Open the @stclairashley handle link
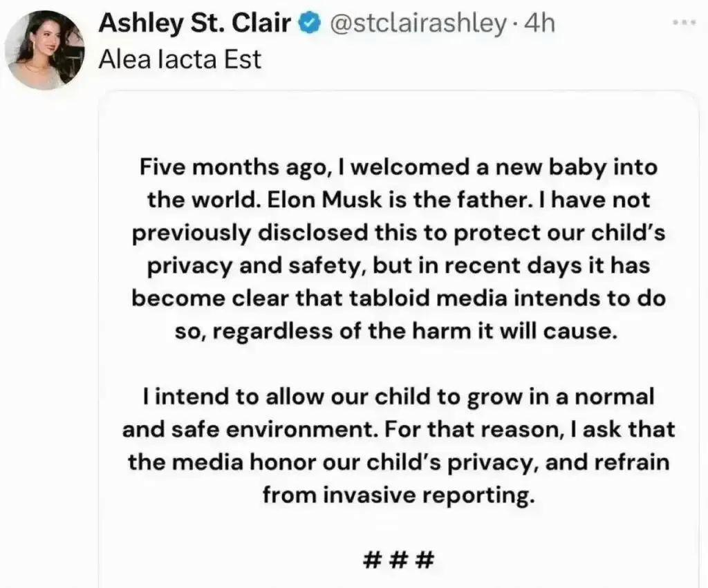 coord(417,24)
